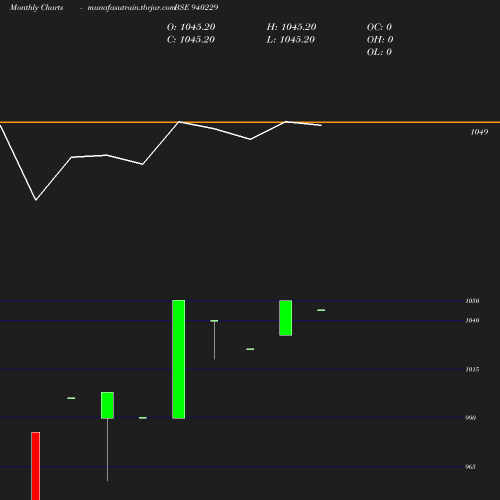
Task: Click the low value L: 1045.20
Action: point(291,40)
